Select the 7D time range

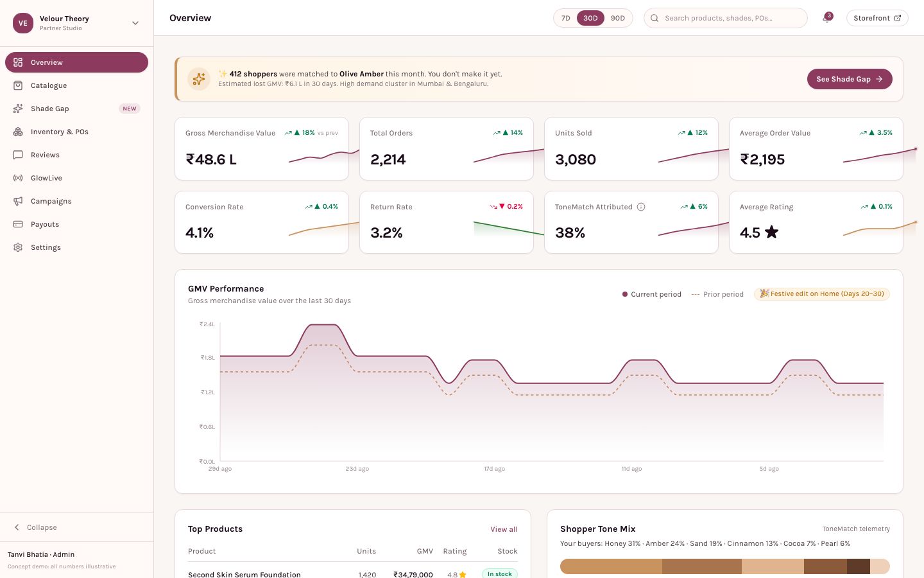click(x=566, y=18)
